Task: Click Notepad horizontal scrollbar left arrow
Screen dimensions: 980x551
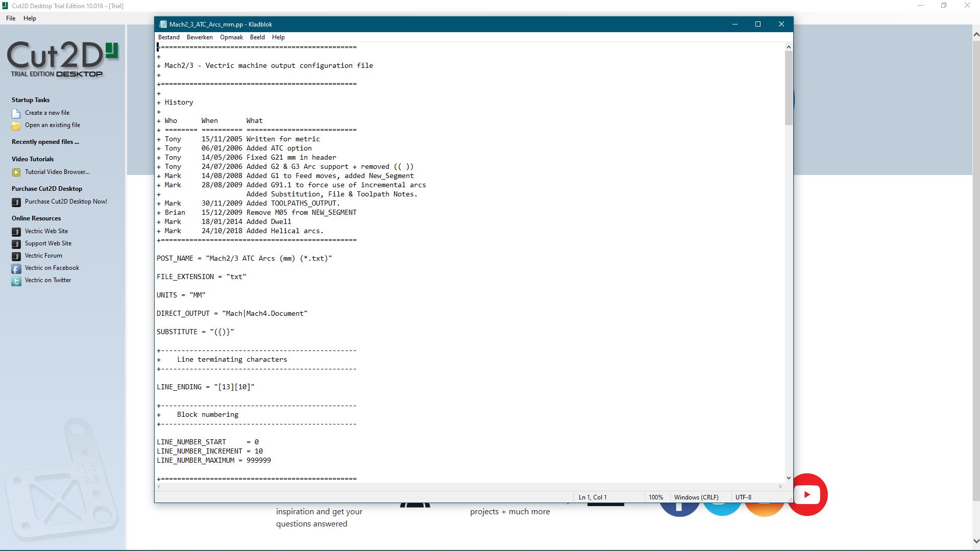Action: point(159,487)
